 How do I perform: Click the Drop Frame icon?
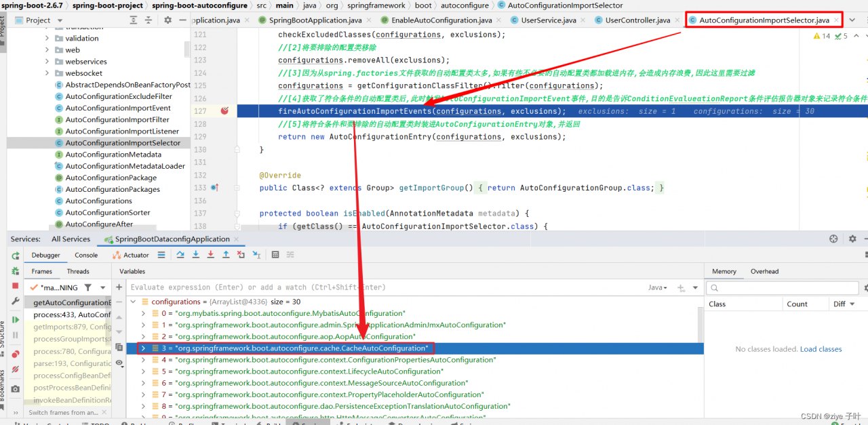click(x=241, y=255)
